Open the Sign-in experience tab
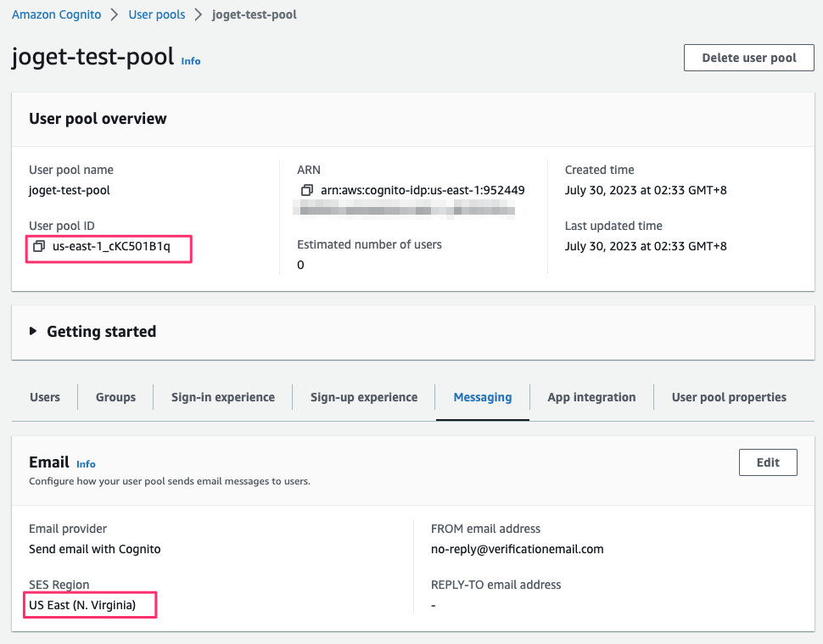The height and width of the screenshot is (644, 823). (x=223, y=397)
